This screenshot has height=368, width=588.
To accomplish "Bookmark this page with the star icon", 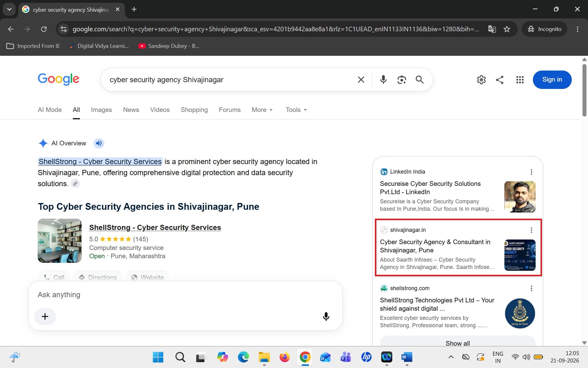I will coord(507,29).
